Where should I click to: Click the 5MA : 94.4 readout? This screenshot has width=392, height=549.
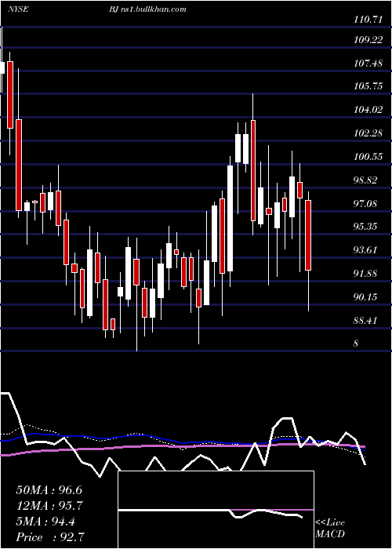[45, 522]
